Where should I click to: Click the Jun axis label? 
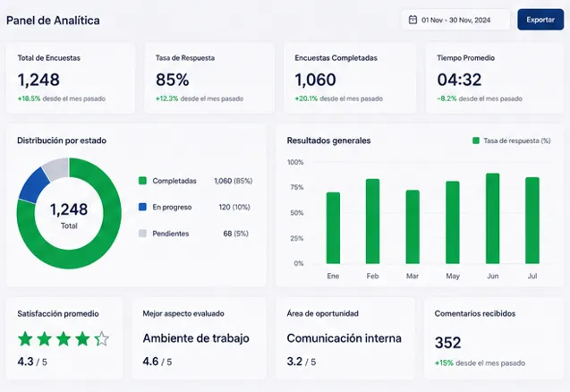pos(492,276)
